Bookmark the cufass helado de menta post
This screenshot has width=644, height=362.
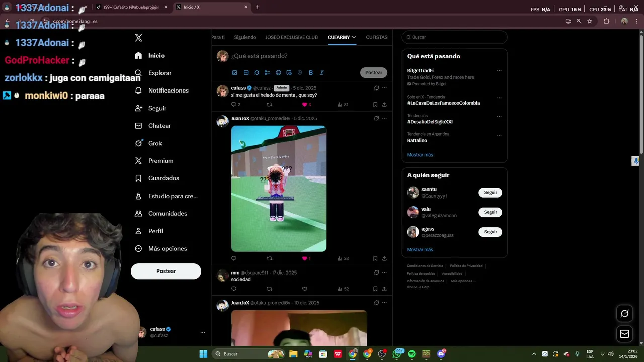[375, 105]
